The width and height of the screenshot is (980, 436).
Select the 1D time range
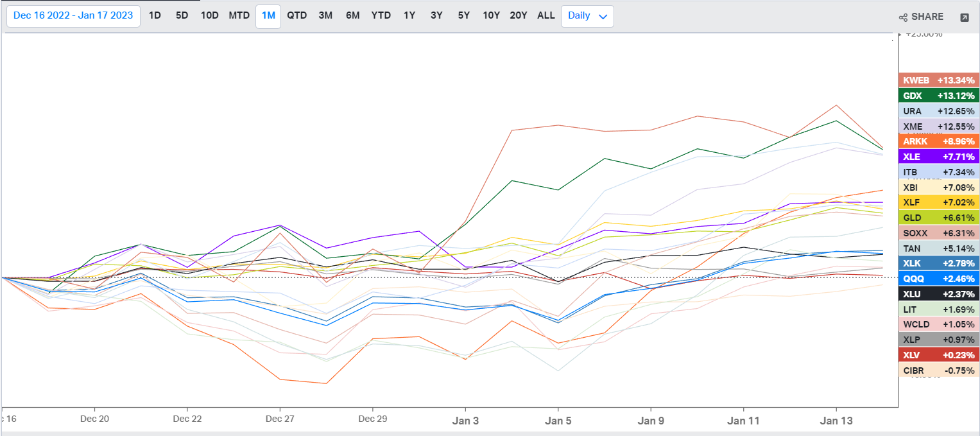click(x=155, y=16)
